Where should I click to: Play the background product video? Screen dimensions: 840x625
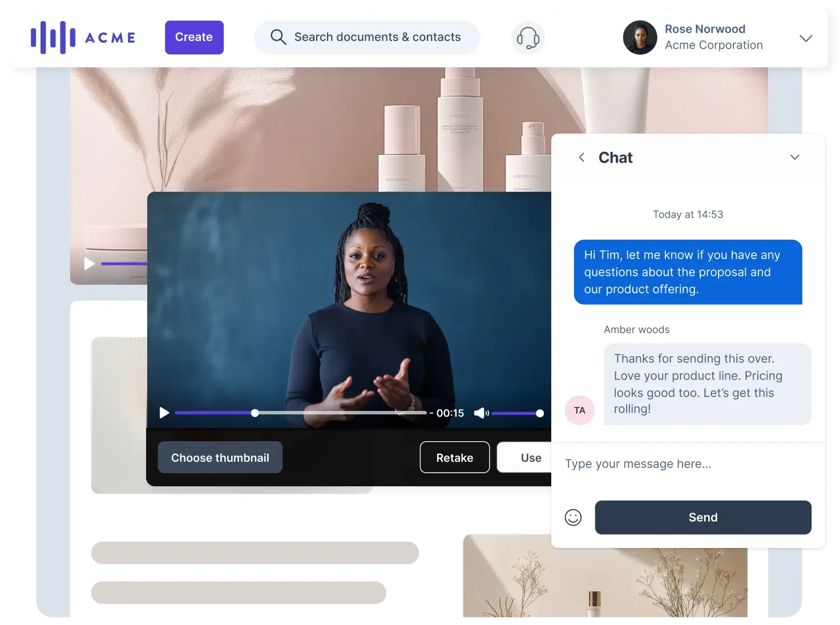[x=89, y=264]
